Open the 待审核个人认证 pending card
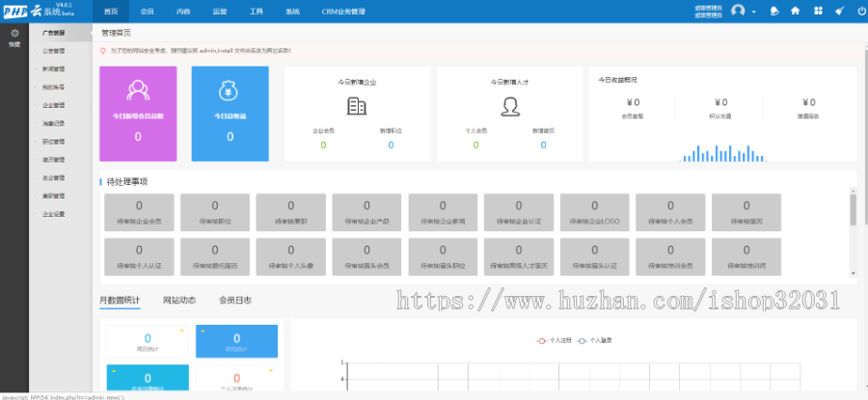The height and width of the screenshot is (400, 868). pyautogui.click(x=139, y=256)
